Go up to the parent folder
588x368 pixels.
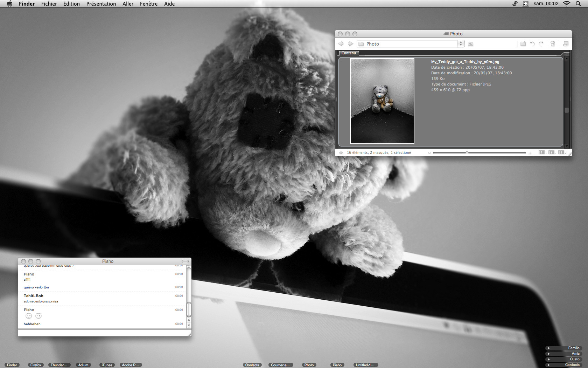click(x=471, y=44)
